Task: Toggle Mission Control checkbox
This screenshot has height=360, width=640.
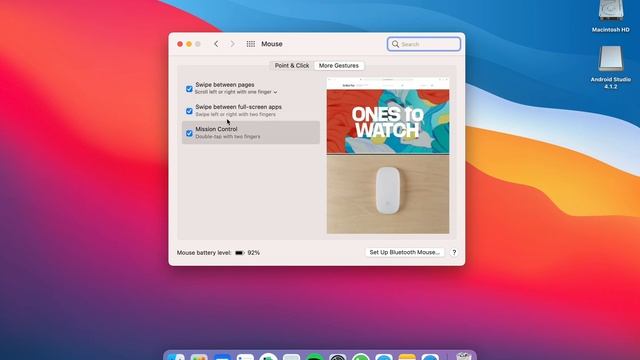Action: tap(189, 133)
